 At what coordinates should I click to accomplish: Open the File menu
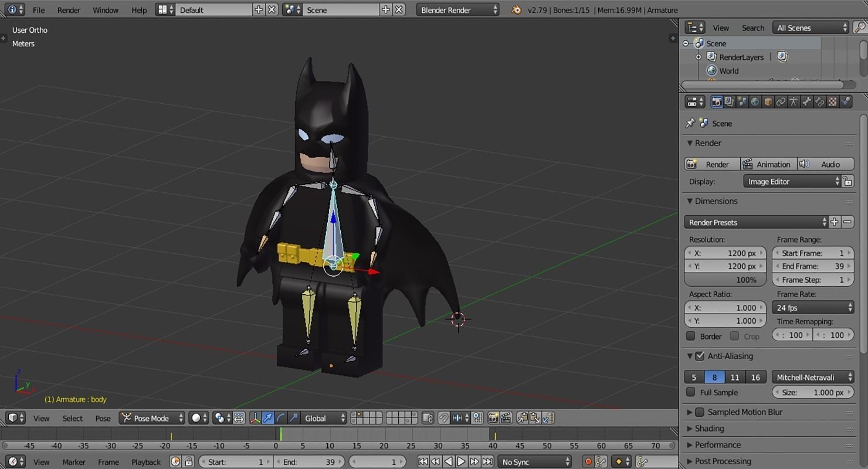[x=39, y=10]
